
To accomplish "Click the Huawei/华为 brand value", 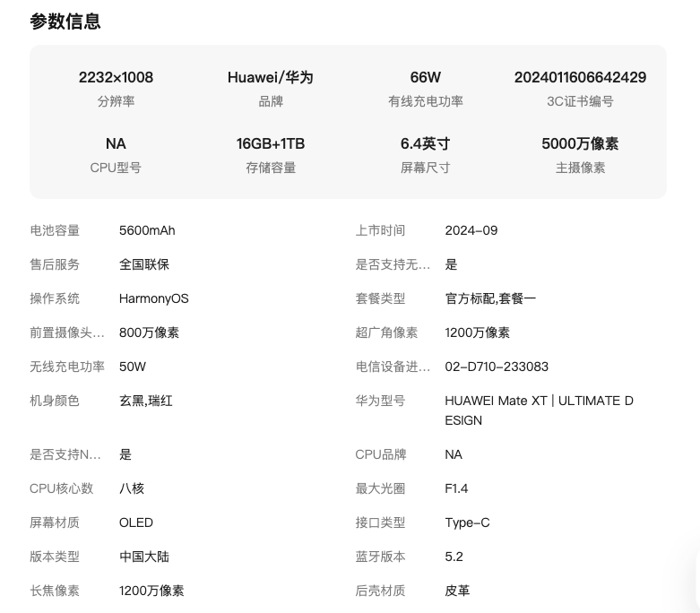I will point(270,77).
